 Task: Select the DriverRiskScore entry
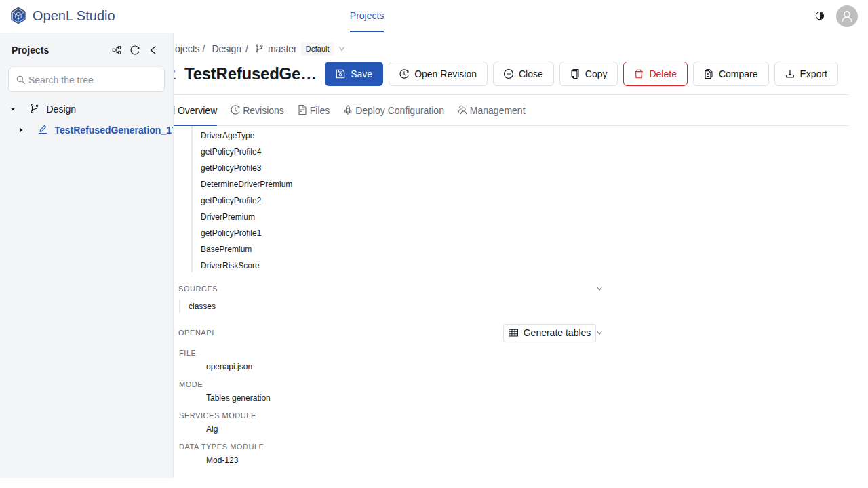(x=230, y=266)
